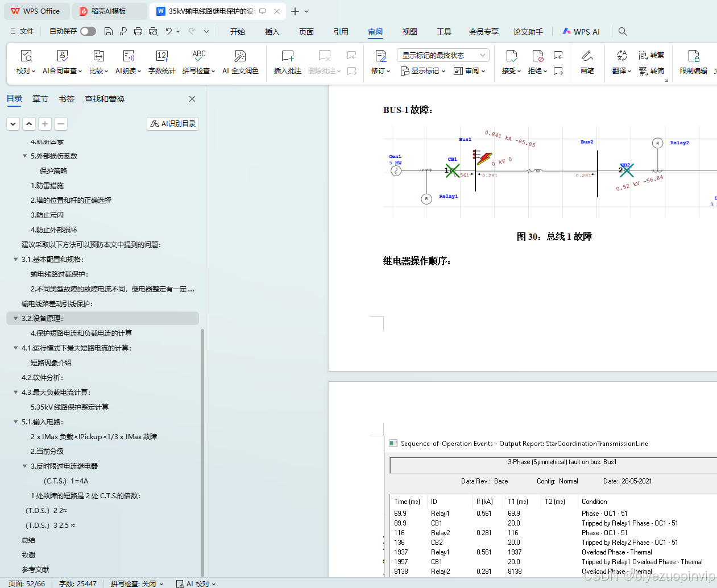Go to next change arrow icon
The height and width of the screenshot is (588, 717).
click(x=558, y=71)
